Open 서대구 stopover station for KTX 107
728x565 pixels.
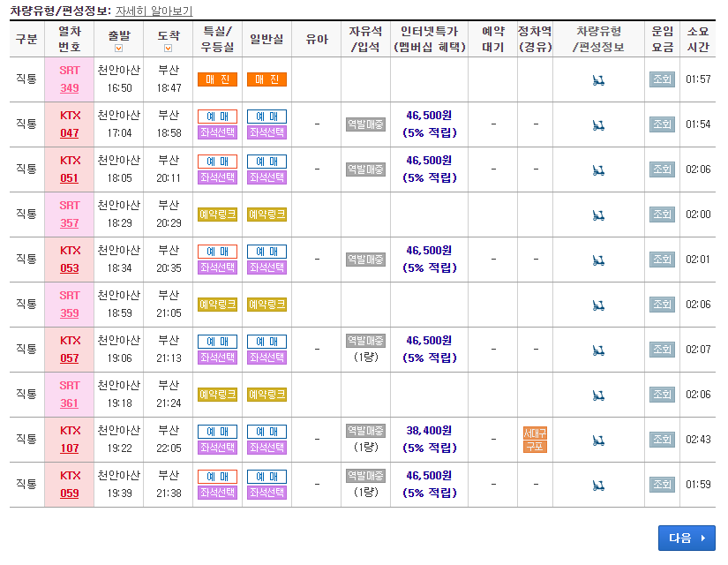pyautogui.click(x=535, y=433)
